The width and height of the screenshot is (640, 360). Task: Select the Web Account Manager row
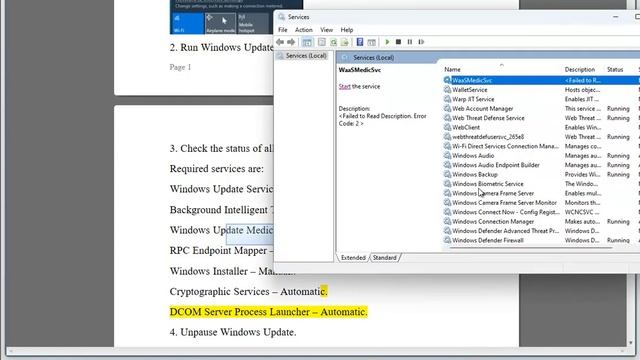pos(541,109)
